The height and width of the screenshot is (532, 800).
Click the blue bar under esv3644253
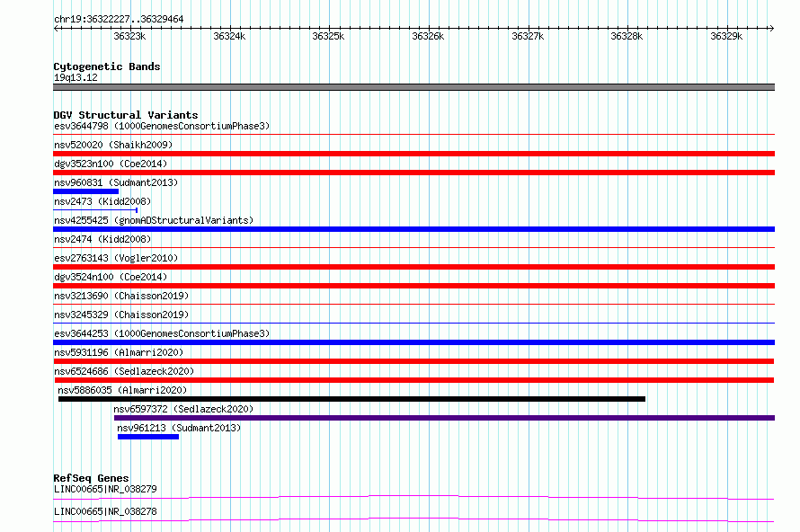[413, 342]
